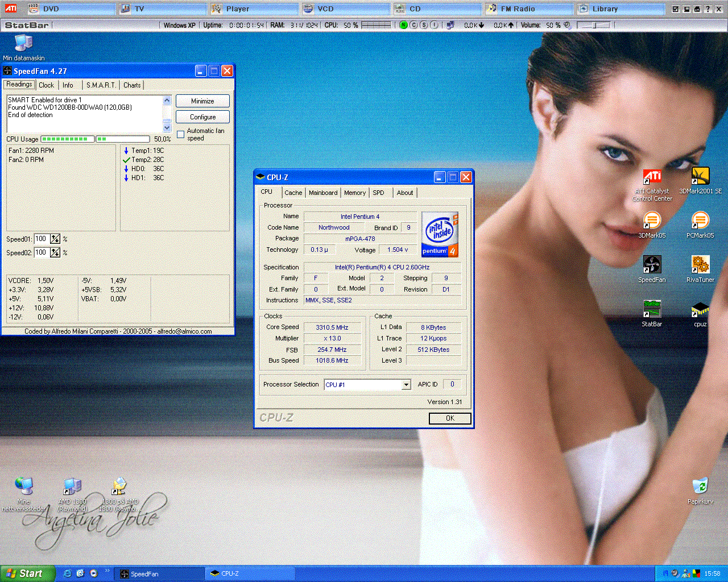Open 3DMark2001 SE desktop shortcut
This screenshot has width=728, height=582.
point(700,181)
